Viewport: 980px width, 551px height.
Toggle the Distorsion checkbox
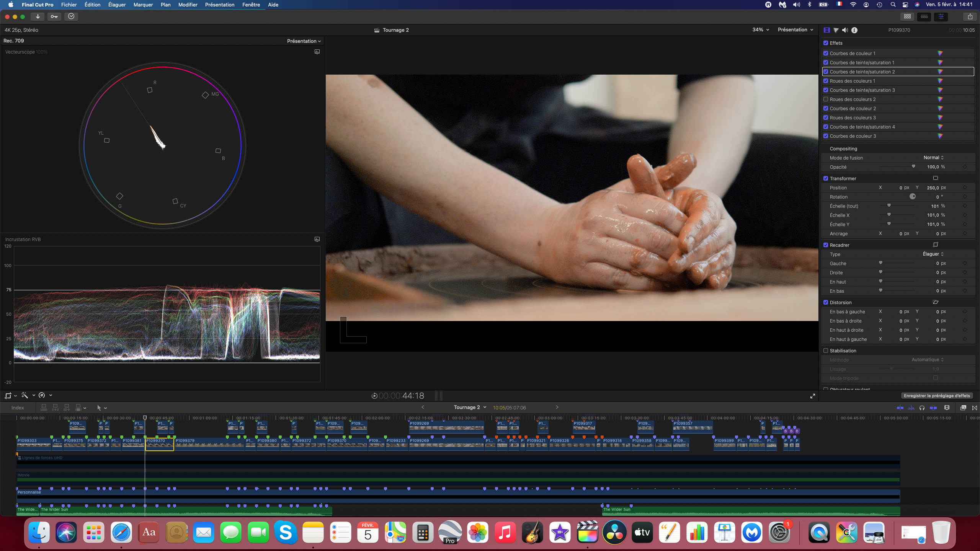826,302
